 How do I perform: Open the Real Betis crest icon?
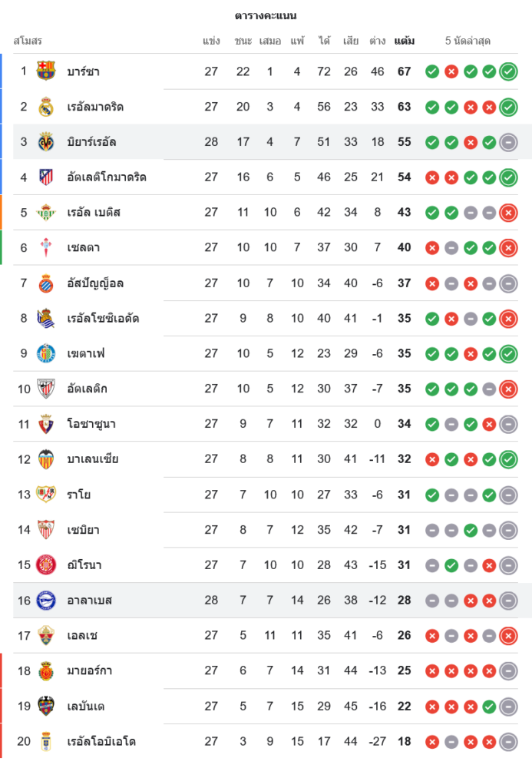(46, 213)
